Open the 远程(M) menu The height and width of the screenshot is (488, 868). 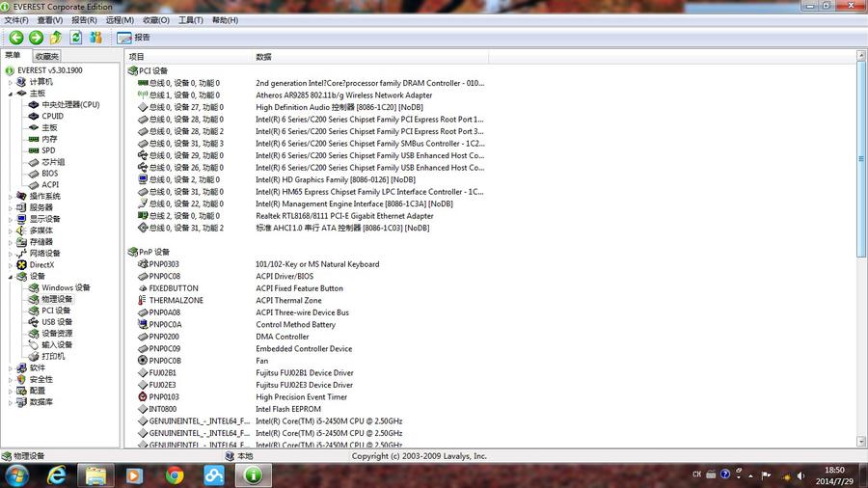point(120,20)
